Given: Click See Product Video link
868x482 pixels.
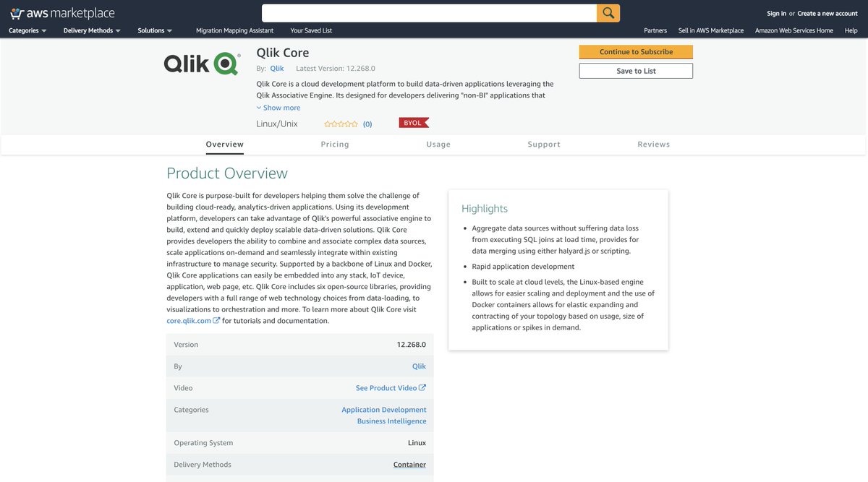Looking at the screenshot, I should pyautogui.click(x=386, y=388).
